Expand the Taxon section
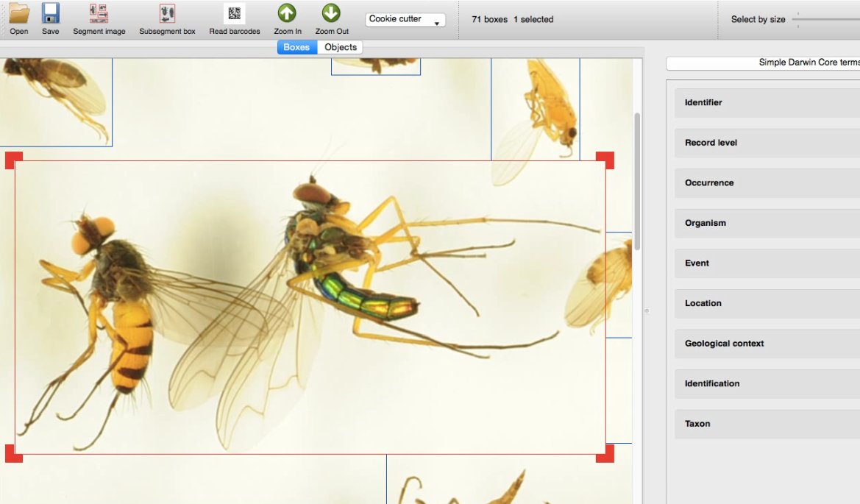The width and height of the screenshot is (860, 504). click(767, 423)
